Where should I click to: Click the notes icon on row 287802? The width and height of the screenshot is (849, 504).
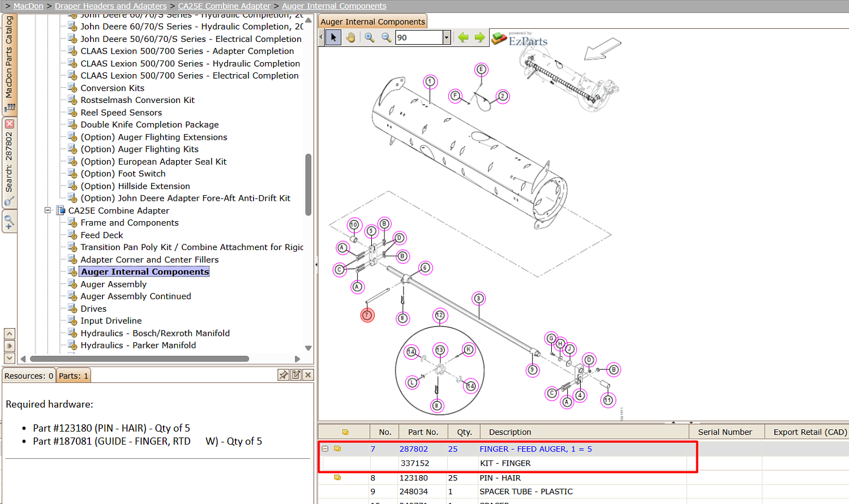pyautogui.click(x=337, y=449)
